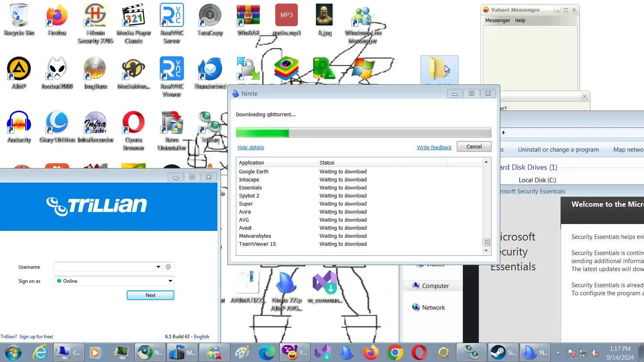Select the Google Earth row in Ninite
Viewport: 644px width, 362px height.
tap(359, 172)
